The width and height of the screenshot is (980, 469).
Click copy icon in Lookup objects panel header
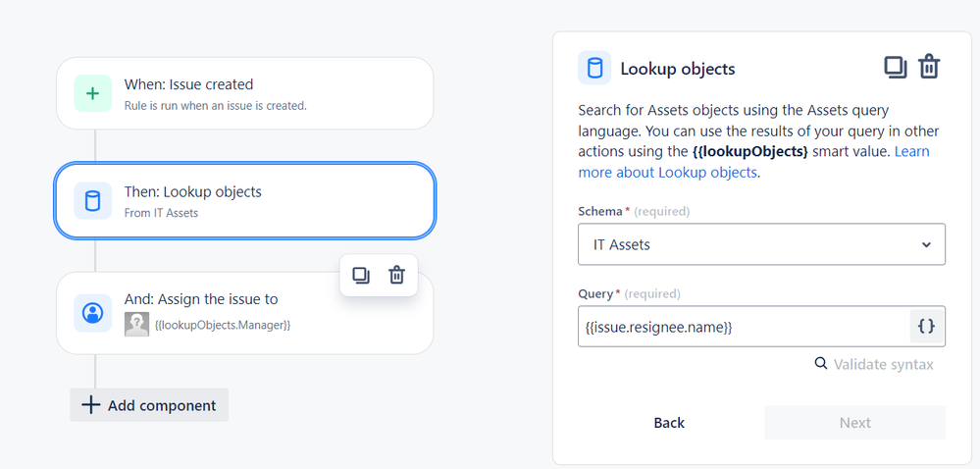point(895,67)
